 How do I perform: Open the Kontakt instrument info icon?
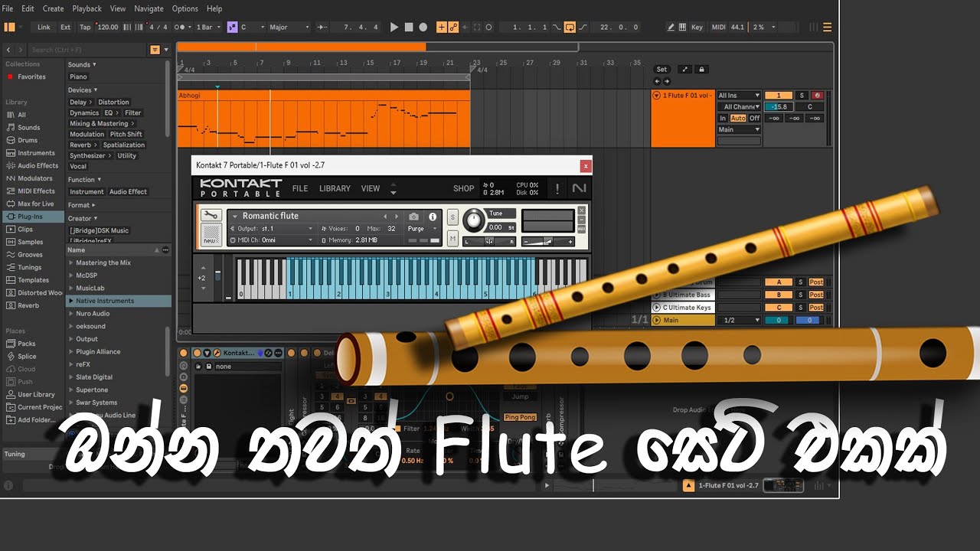point(433,217)
